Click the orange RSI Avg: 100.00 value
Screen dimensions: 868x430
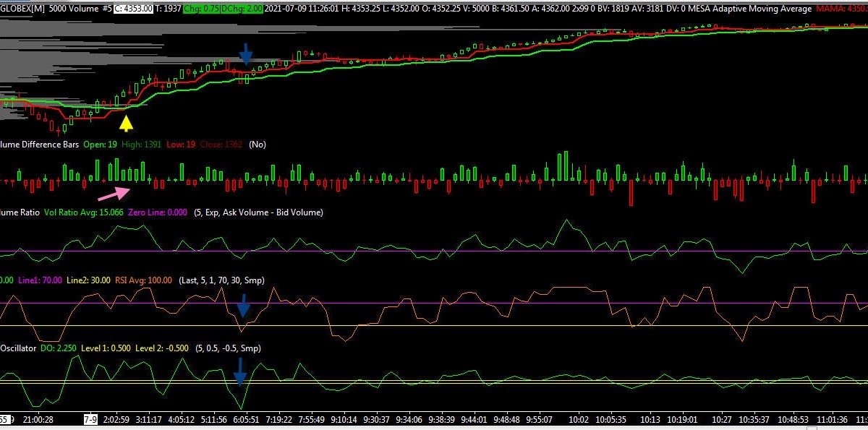pyautogui.click(x=145, y=280)
